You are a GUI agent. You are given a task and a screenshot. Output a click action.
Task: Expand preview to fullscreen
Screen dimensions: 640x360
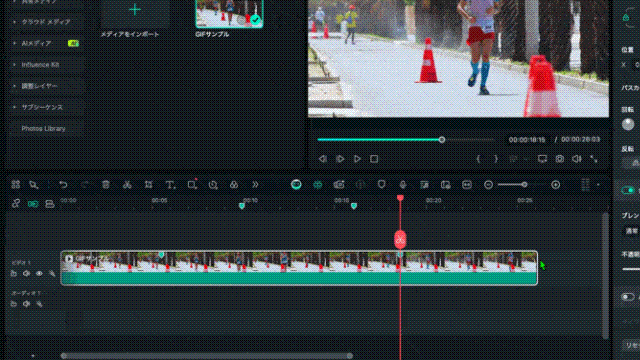pyautogui.click(x=594, y=159)
